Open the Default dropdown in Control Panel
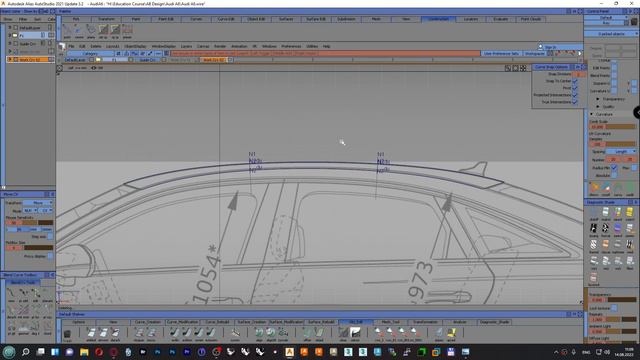 tap(606, 18)
